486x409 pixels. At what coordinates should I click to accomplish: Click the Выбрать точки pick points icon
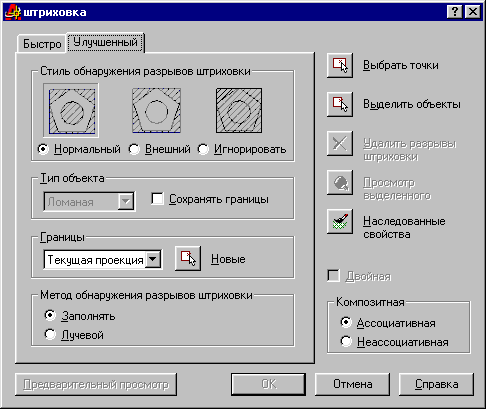coord(340,65)
